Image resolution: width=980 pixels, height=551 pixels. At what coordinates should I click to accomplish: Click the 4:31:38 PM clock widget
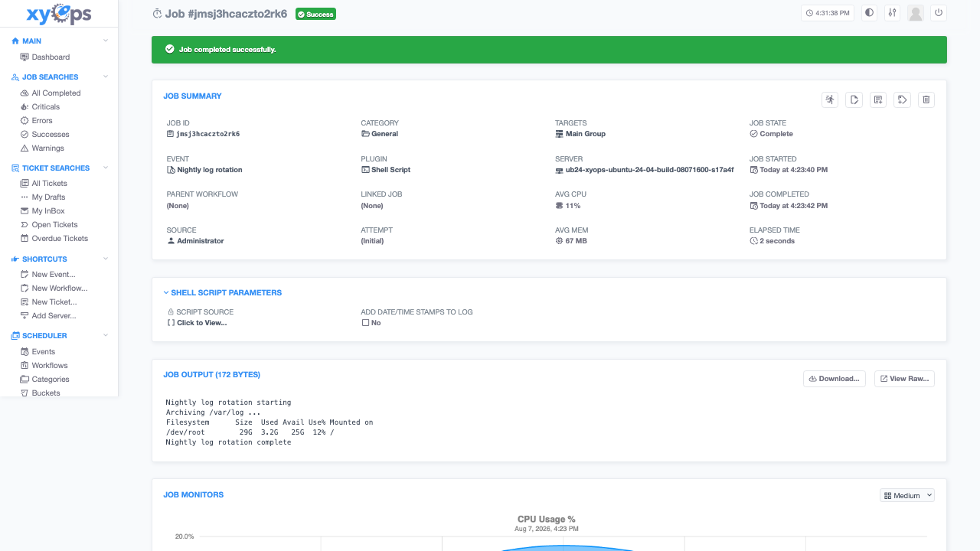coord(828,13)
